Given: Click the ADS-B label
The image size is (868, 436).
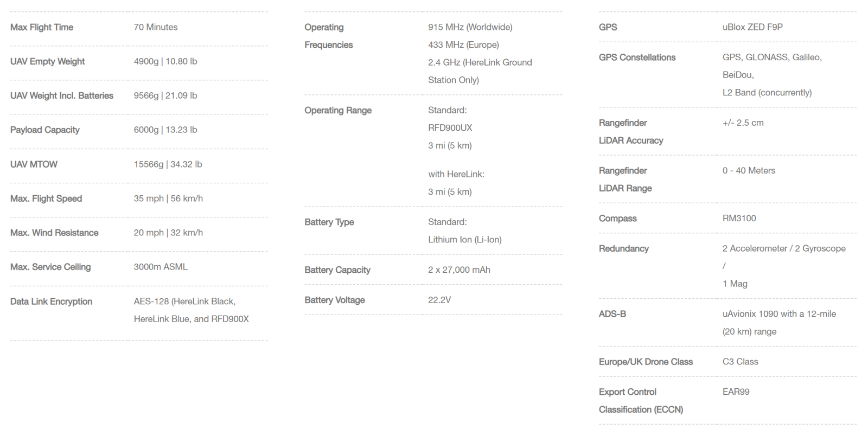Looking at the screenshot, I should 612,314.
